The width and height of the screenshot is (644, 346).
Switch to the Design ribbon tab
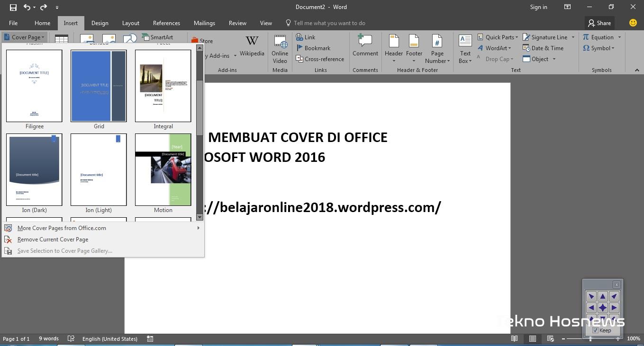tap(100, 23)
